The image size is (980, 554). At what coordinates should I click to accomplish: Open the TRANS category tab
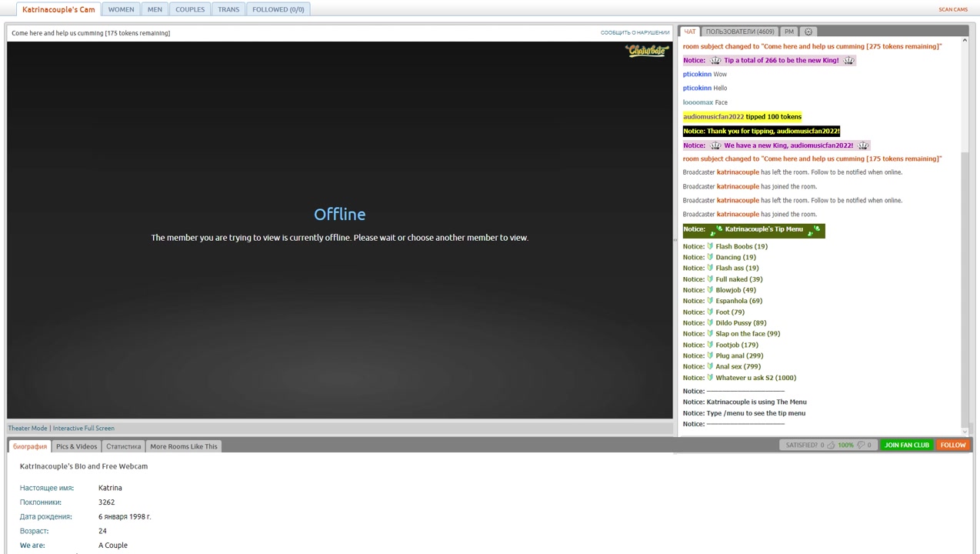coord(228,9)
